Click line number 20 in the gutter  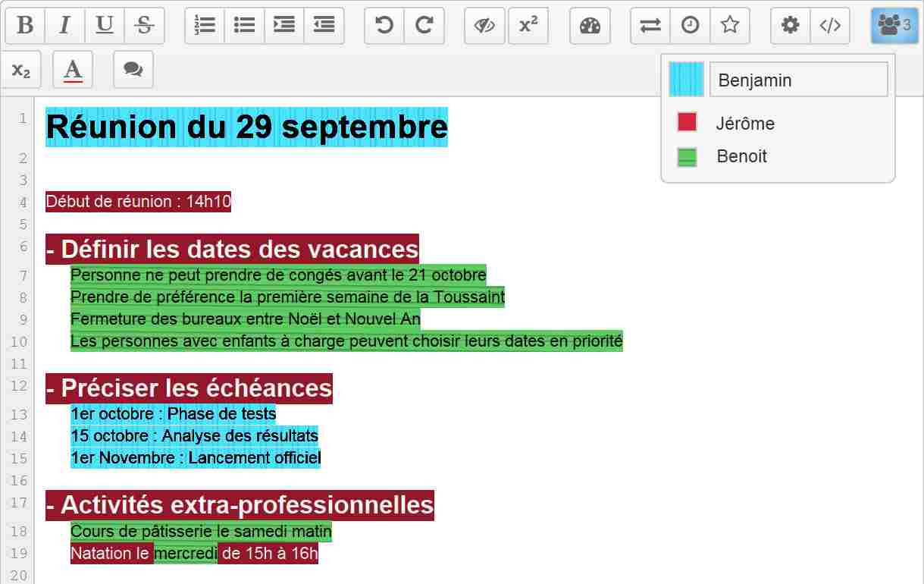pyautogui.click(x=19, y=576)
